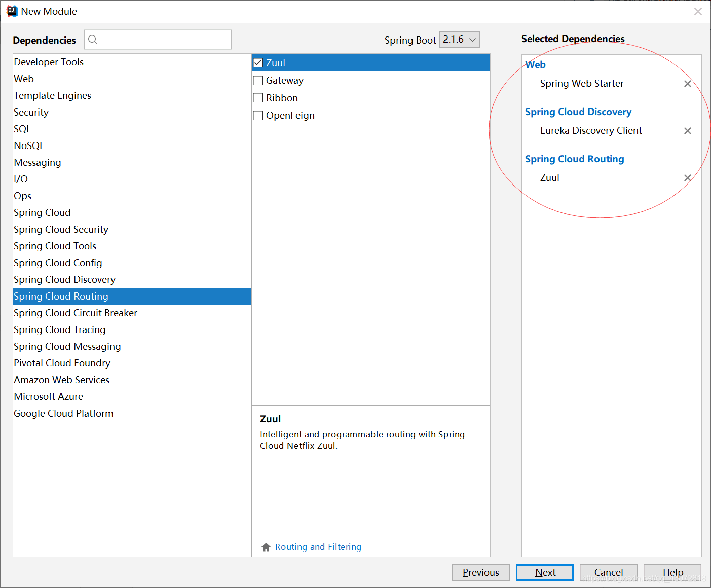The image size is (711, 588).
Task: Click Spring Cloud Discovery group header on right
Action: point(578,112)
